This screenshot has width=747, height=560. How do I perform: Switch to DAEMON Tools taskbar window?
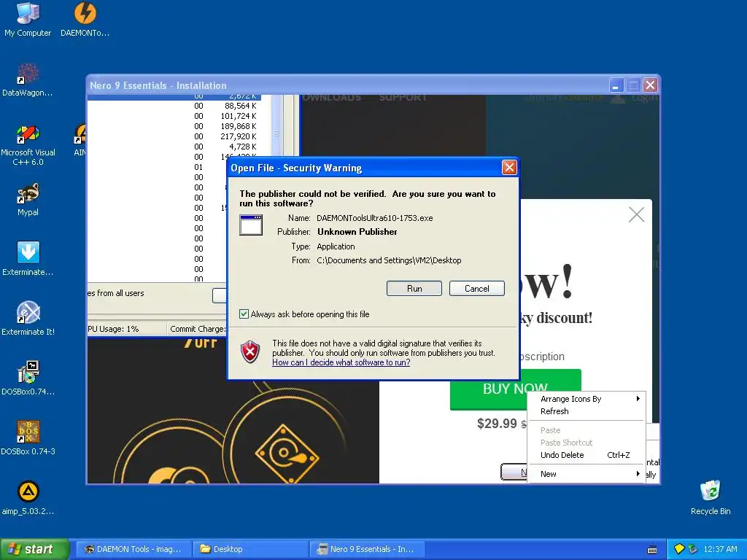[x=133, y=550]
